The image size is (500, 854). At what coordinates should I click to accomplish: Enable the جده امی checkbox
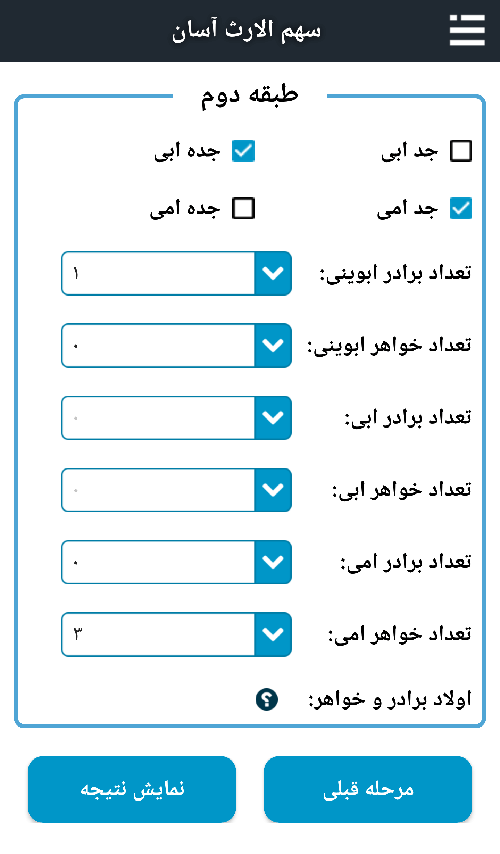click(243, 209)
